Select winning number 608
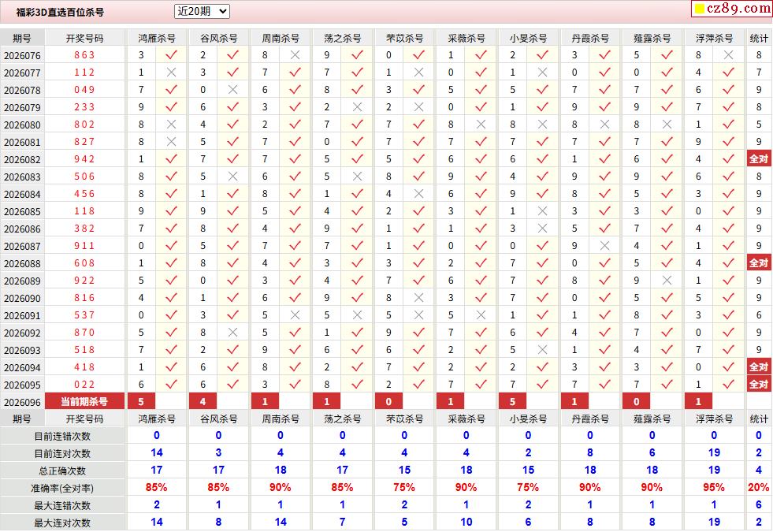The width and height of the screenshot is (773, 532). pos(85,263)
